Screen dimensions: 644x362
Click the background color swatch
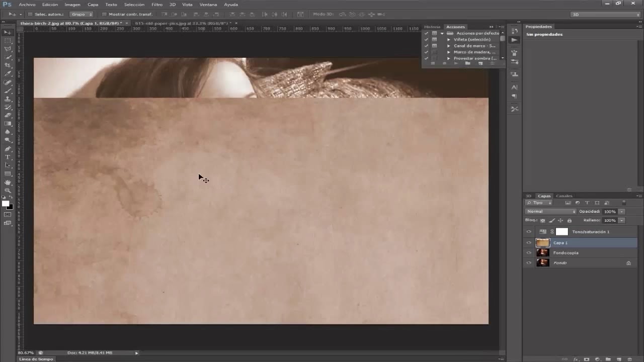click(x=10, y=207)
